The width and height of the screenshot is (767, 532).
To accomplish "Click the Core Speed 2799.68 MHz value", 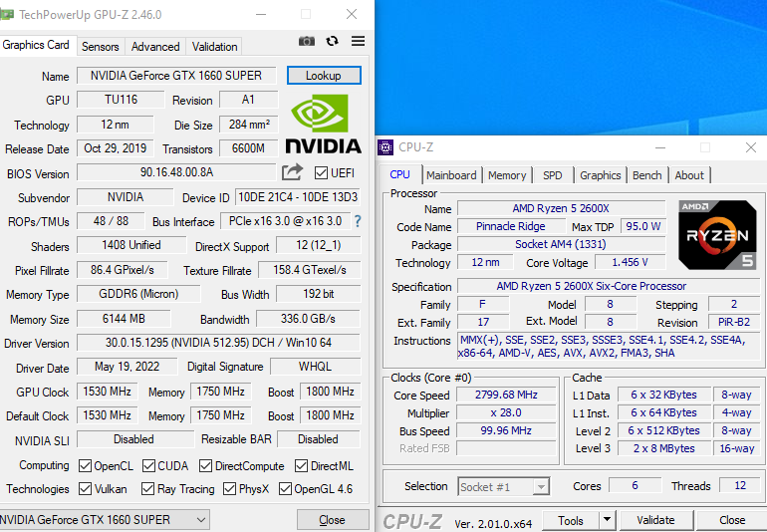I will 506,395.
